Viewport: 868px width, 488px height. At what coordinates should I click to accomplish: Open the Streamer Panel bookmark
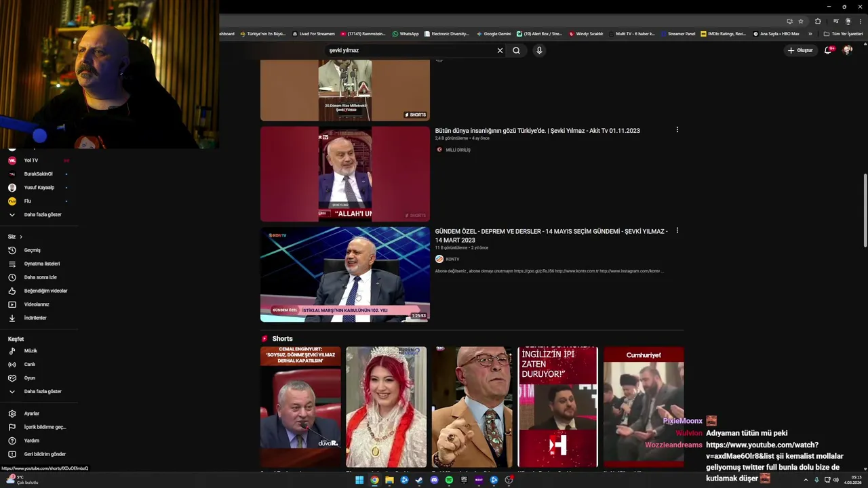pyautogui.click(x=677, y=34)
